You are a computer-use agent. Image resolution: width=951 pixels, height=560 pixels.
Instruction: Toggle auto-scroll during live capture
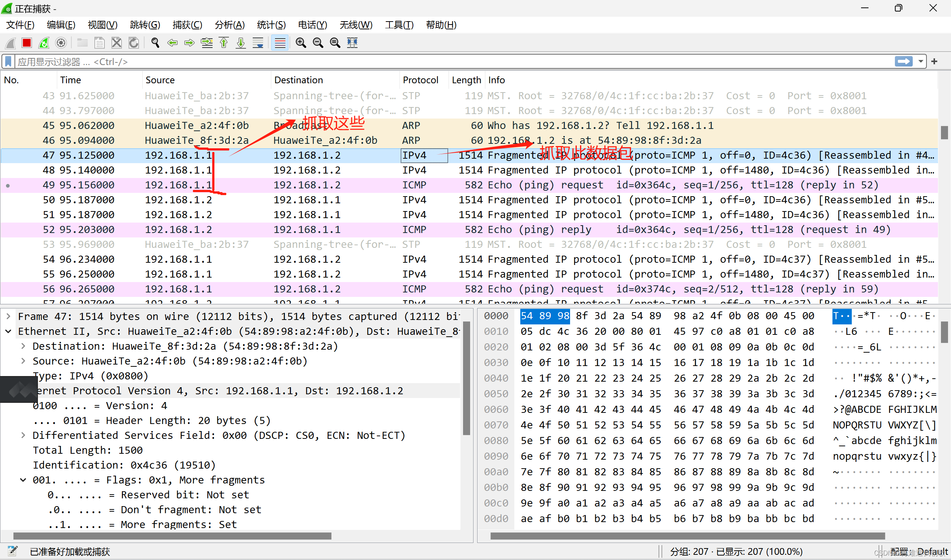pyautogui.click(x=258, y=43)
